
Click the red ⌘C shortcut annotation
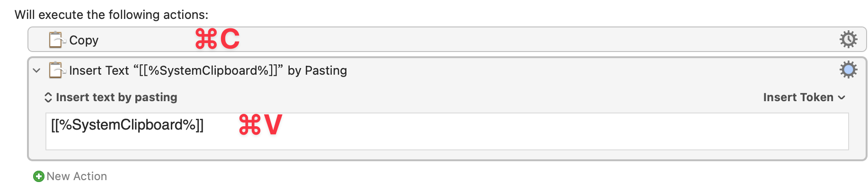[x=218, y=39]
